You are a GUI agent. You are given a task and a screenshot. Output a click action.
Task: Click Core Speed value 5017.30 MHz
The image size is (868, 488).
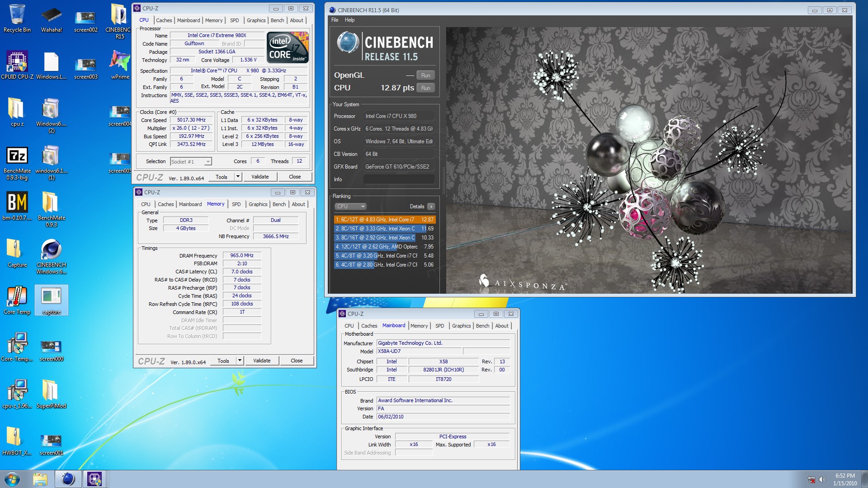click(x=191, y=120)
